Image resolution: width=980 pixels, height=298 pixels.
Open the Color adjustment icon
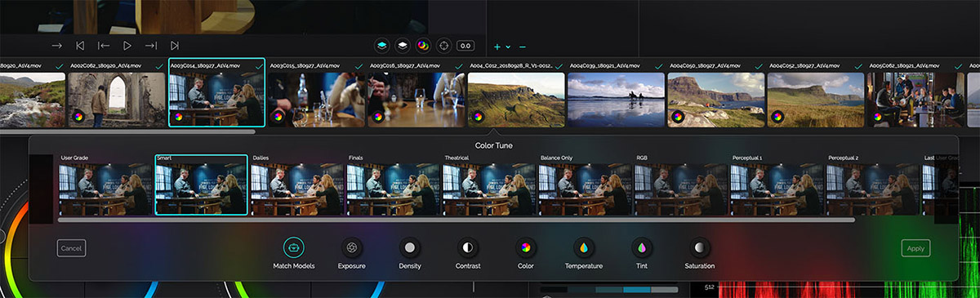pyautogui.click(x=526, y=247)
